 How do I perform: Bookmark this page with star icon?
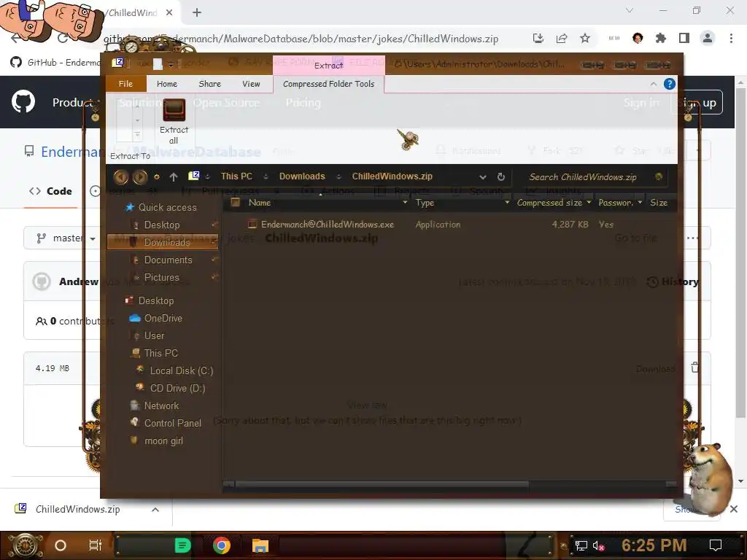pos(585,39)
